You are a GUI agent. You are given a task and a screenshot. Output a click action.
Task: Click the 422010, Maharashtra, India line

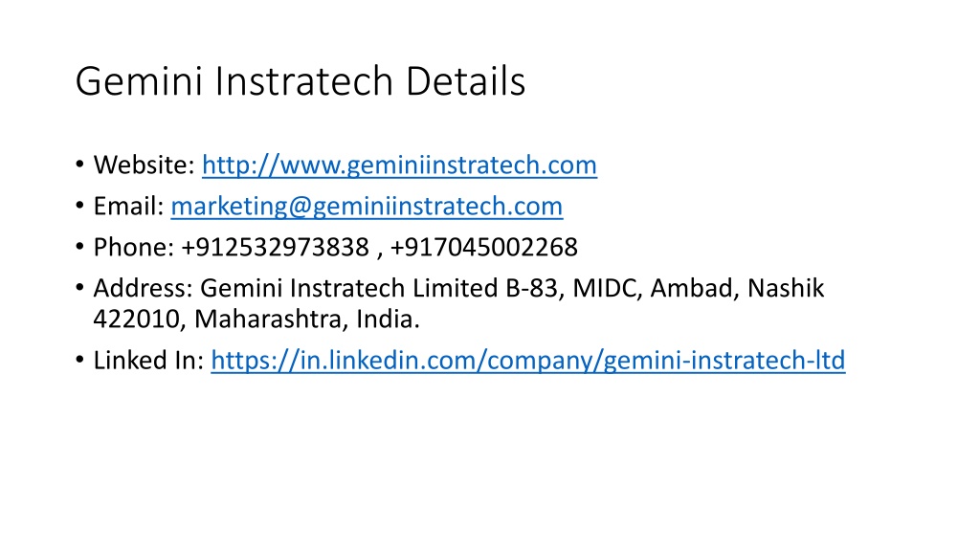(256, 320)
